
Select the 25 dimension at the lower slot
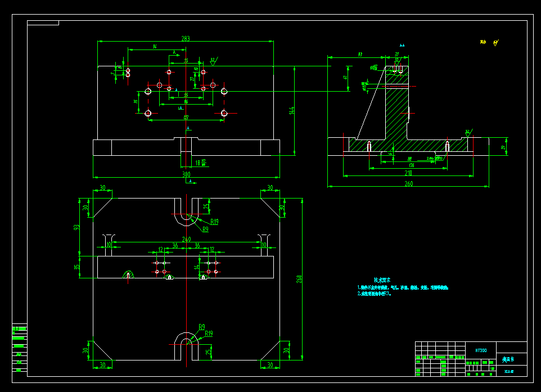pos(209,352)
